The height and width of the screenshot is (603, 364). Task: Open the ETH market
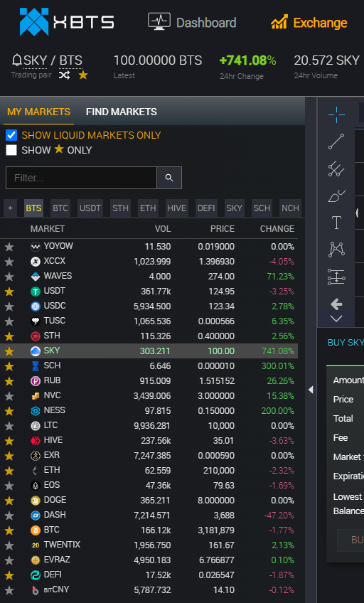[149, 470]
